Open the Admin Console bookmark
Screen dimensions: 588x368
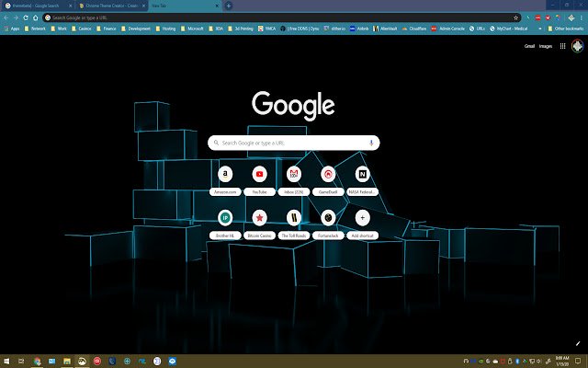pos(447,29)
